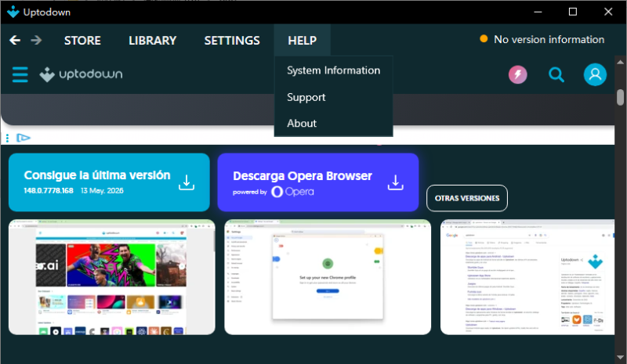Collapse the HELP menu

point(303,41)
